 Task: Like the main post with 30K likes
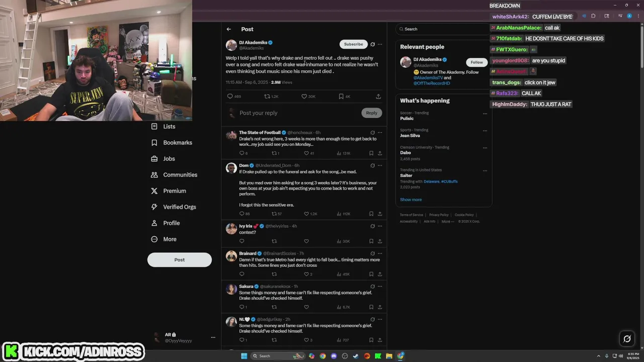304,96
